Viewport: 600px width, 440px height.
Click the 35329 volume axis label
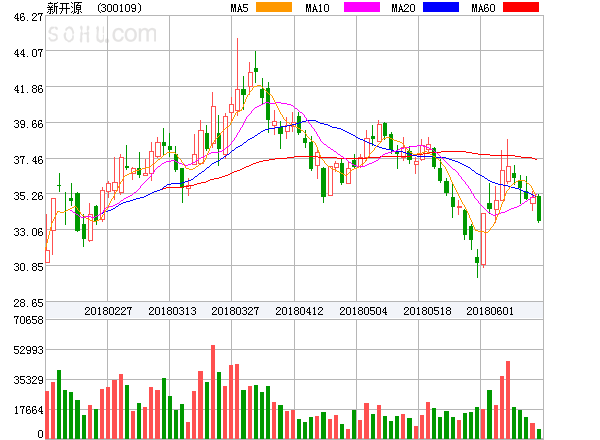[x=28, y=380]
